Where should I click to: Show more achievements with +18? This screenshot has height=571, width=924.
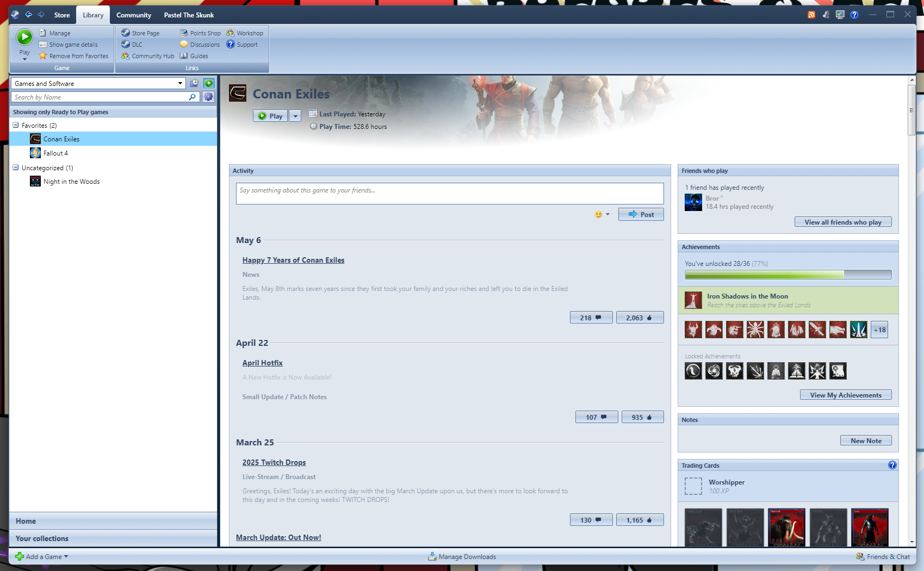point(879,330)
